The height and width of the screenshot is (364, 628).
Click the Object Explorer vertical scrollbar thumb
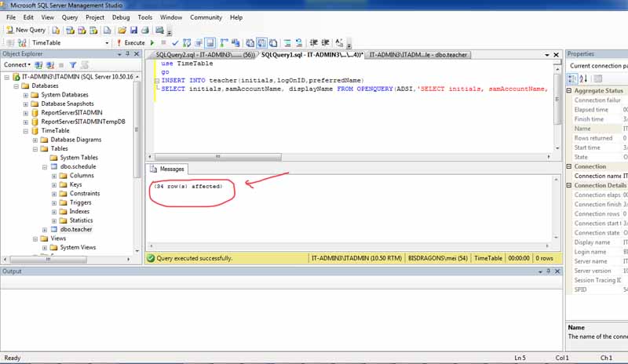tap(137, 129)
